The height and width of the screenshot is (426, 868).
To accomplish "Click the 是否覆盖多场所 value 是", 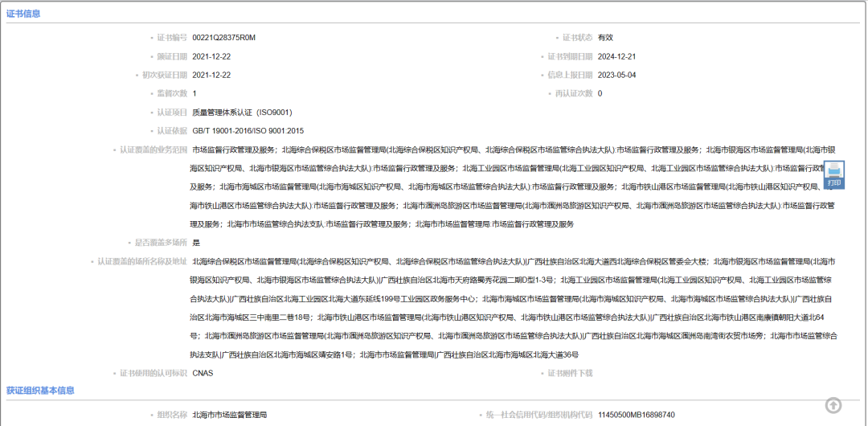I will pos(196,242).
